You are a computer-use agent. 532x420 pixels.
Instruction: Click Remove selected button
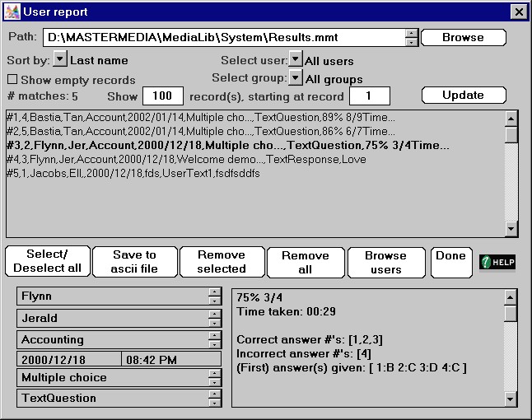(222, 262)
